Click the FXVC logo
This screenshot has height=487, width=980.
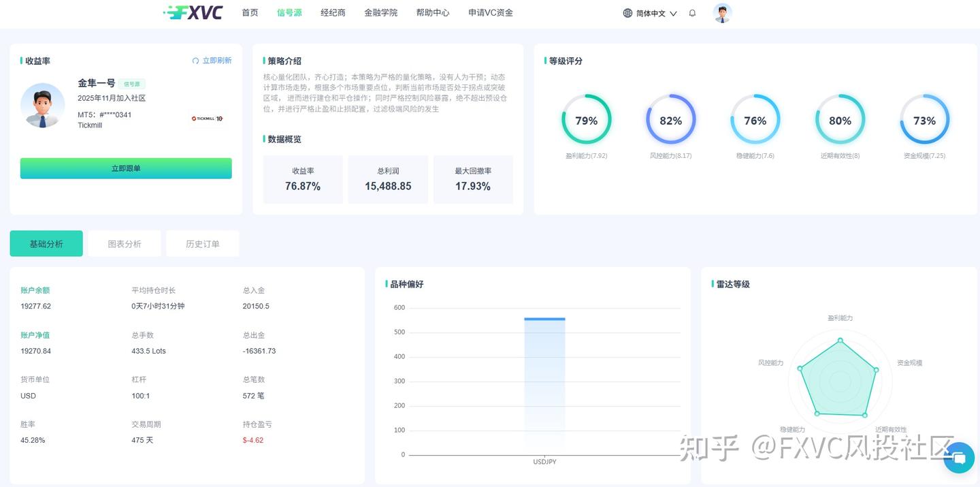pyautogui.click(x=193, y=12)
